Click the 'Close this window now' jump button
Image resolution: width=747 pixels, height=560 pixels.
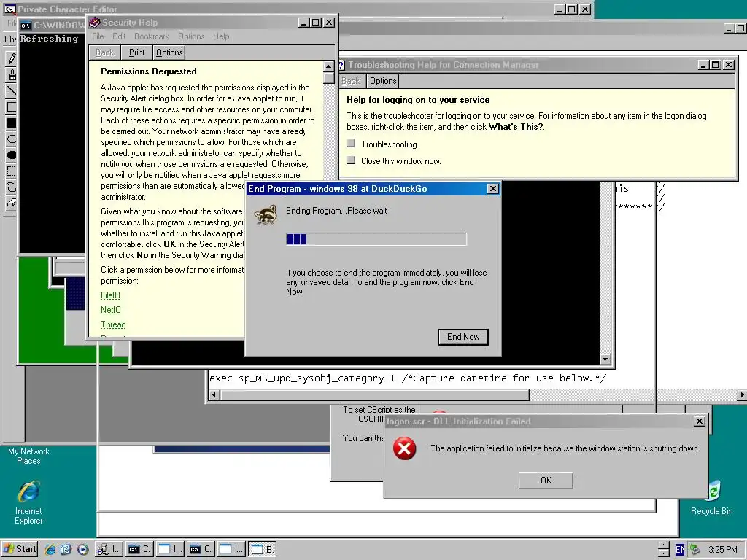[x=351, y=160]
